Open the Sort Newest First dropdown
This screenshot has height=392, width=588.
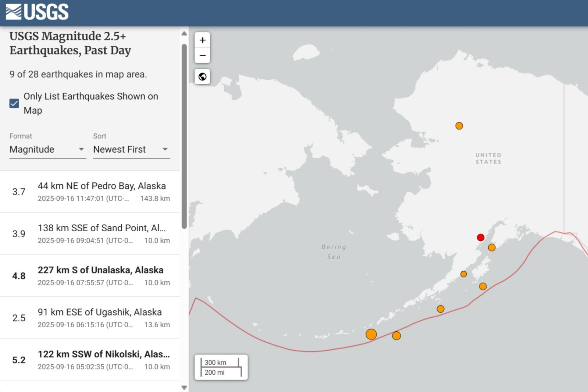click(x=131, y=149)
